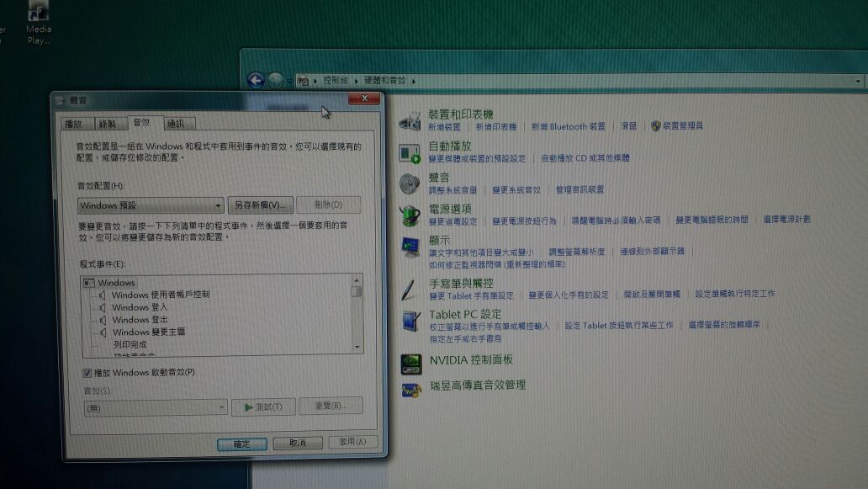Close the 聲音 dialog window
The height and width of the screenshot is (489, 868).
[364, 98]
